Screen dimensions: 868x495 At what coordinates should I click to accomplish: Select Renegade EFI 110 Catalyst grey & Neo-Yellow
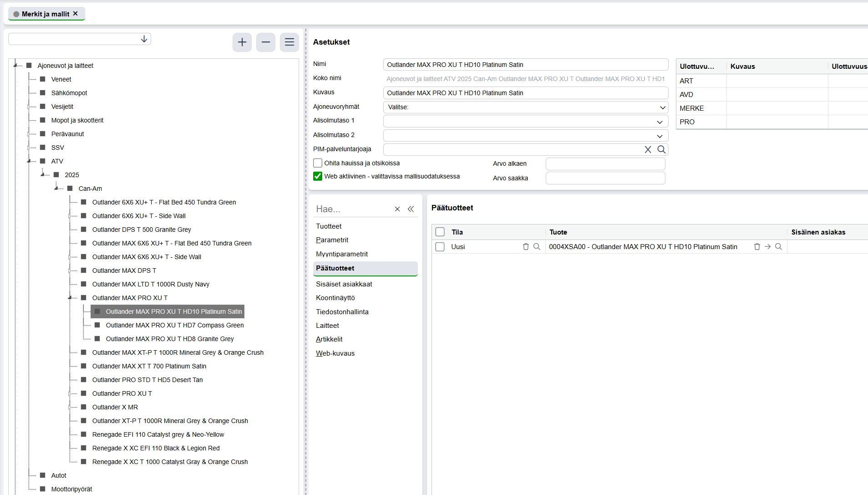pyautogui.click(x=158, y=434)
